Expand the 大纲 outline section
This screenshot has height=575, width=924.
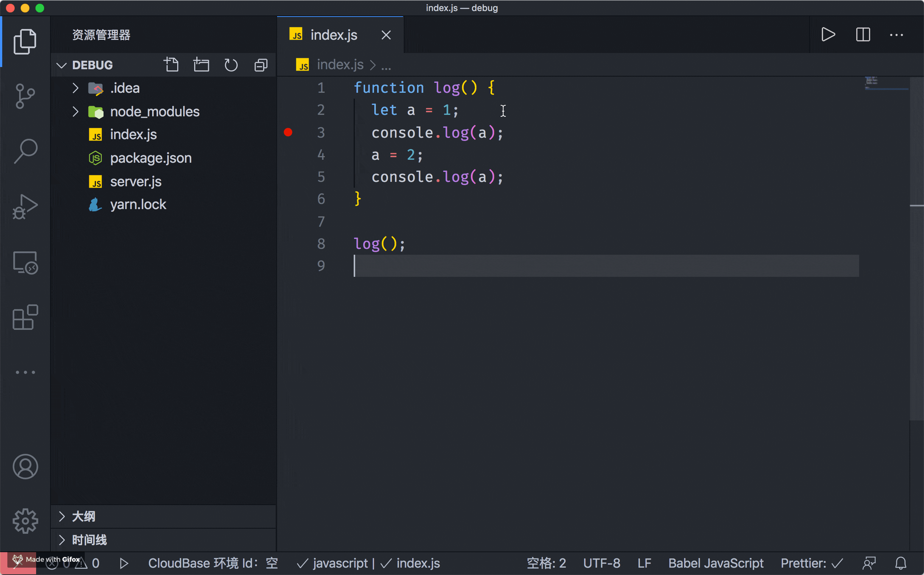point(83,516)
